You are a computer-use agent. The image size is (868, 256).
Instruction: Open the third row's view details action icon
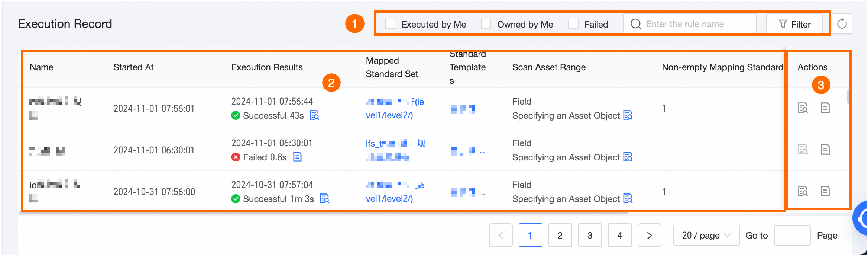pyautogui.click(x=803, y=191)
